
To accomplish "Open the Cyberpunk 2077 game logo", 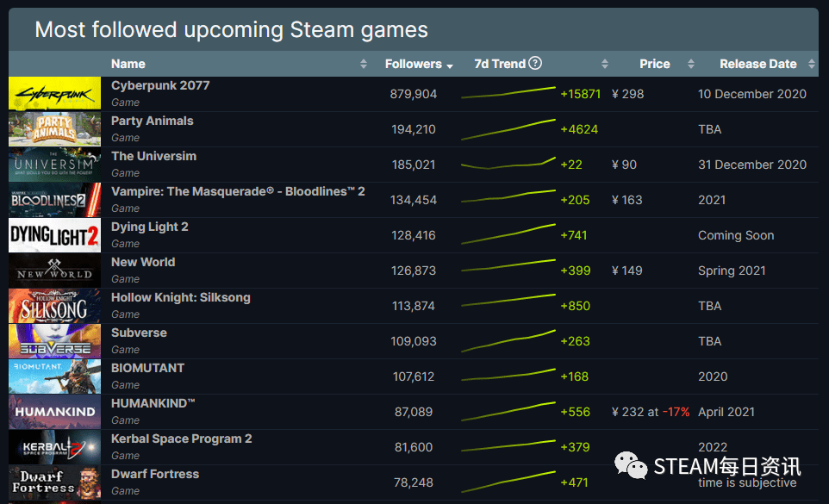I will (x=54, y=94).
